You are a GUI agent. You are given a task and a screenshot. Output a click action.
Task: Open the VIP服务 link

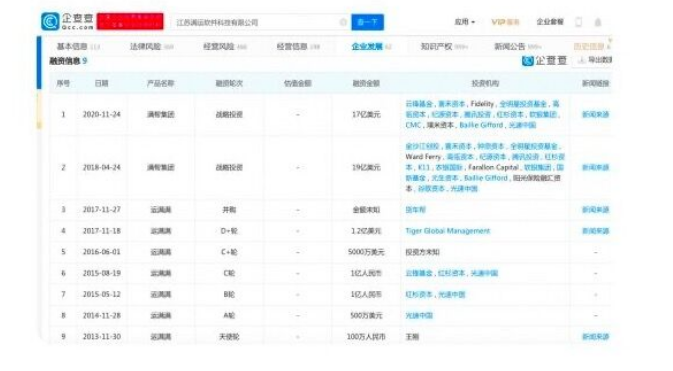tap(505, 22)
